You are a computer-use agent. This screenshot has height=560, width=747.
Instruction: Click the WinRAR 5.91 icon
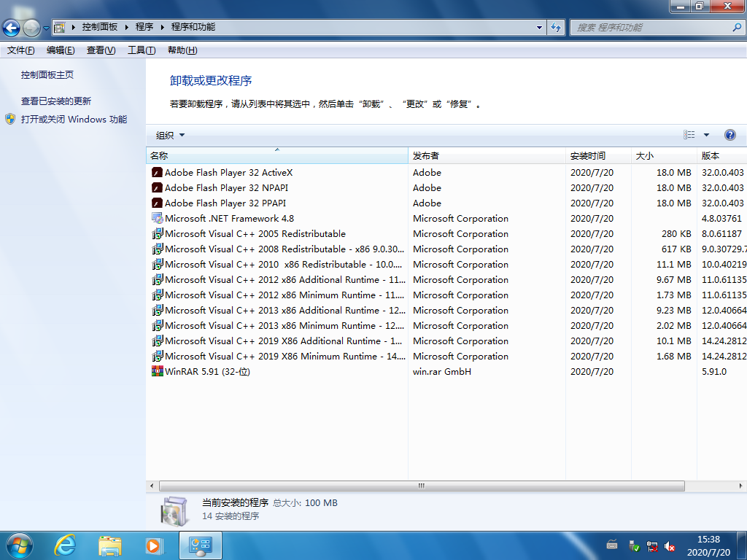tap(158, 371)
